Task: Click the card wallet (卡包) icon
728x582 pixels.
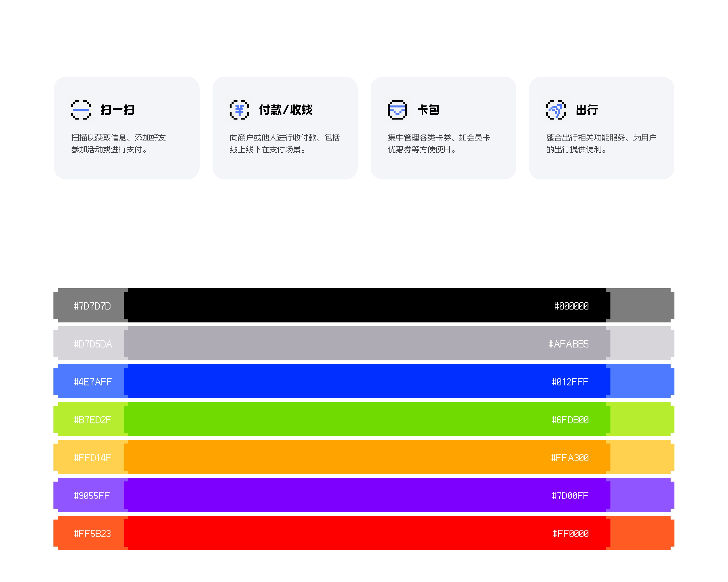Action: (397, 110)
